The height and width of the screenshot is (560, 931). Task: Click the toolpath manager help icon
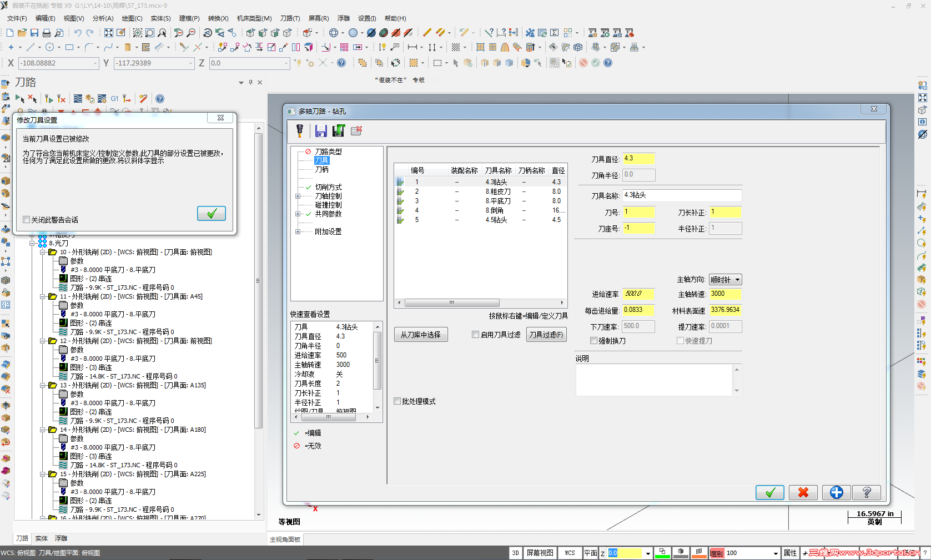160,99
